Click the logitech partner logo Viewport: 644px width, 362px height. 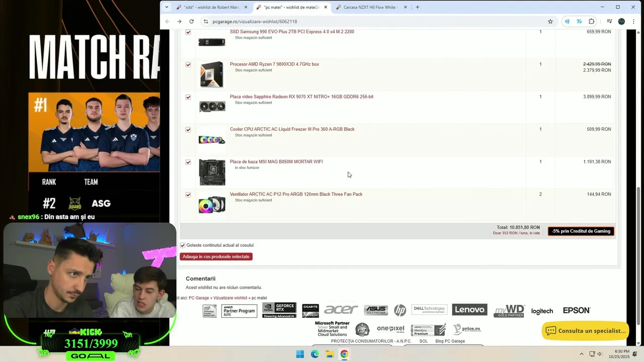(x=542, y=311)
